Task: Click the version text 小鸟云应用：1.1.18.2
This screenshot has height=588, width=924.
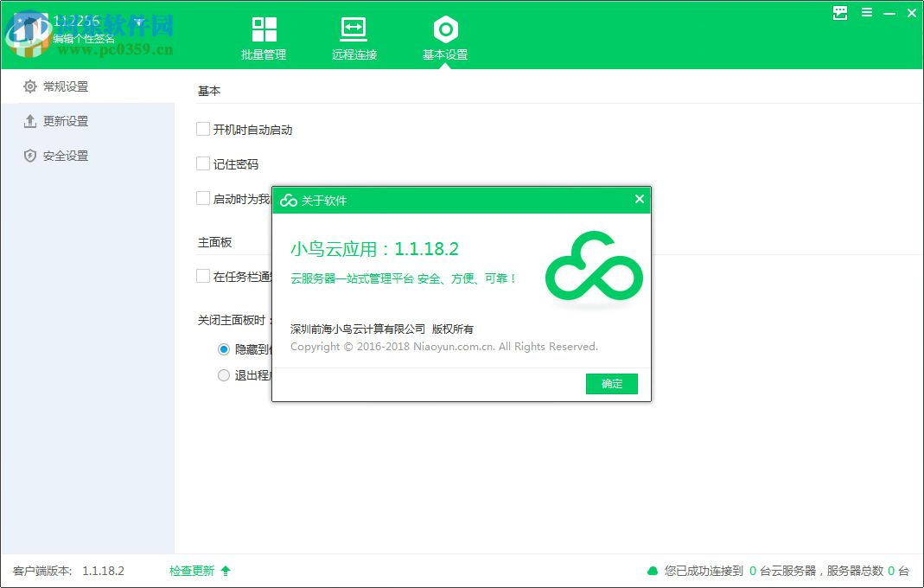Action: pyautogui.click(x=375, y=249)
